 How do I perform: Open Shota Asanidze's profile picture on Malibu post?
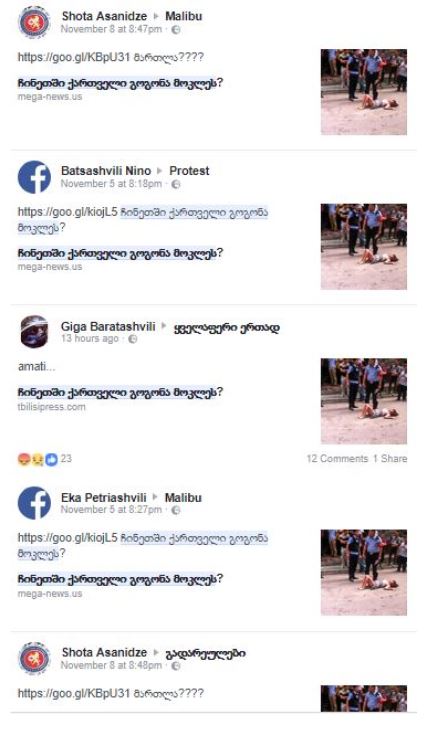[x=34, y=22]
